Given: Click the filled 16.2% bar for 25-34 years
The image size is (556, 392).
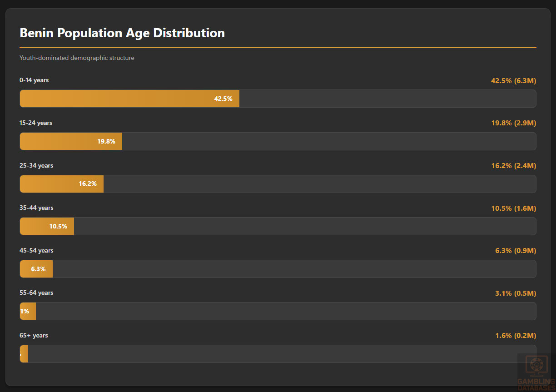Looking at the screenshot, I should click(x=62, y=184).
